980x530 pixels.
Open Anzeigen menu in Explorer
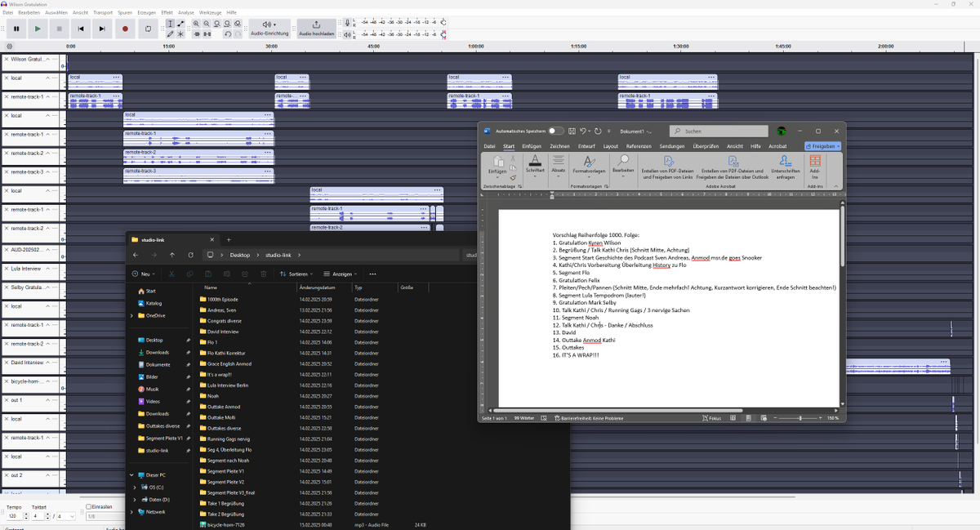pyautogui.click(x=339, y=274)
